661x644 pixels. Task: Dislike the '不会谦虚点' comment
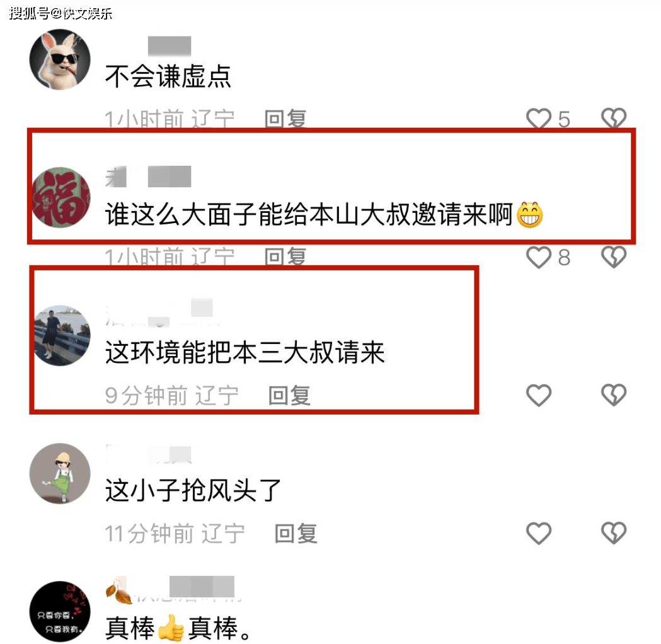pyautogui.click(x=613, y=118)
